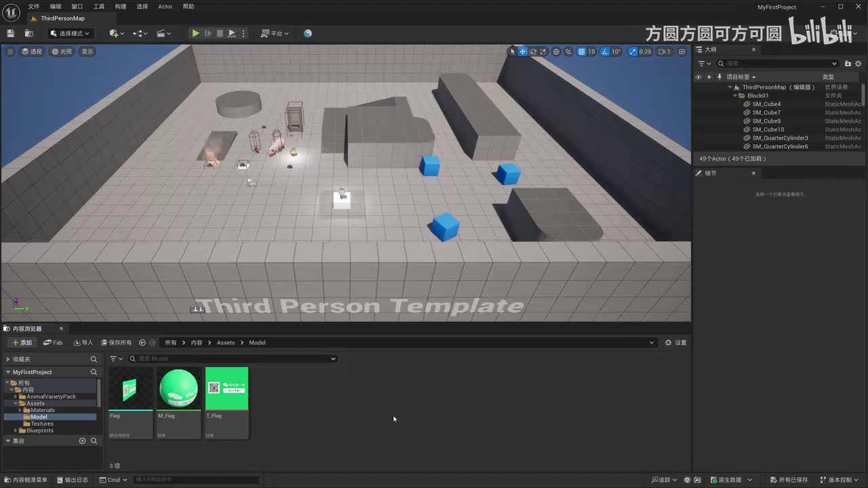The image size is (868, 488).
Task: Open the 编辑 menu
Action: (56, 7)
